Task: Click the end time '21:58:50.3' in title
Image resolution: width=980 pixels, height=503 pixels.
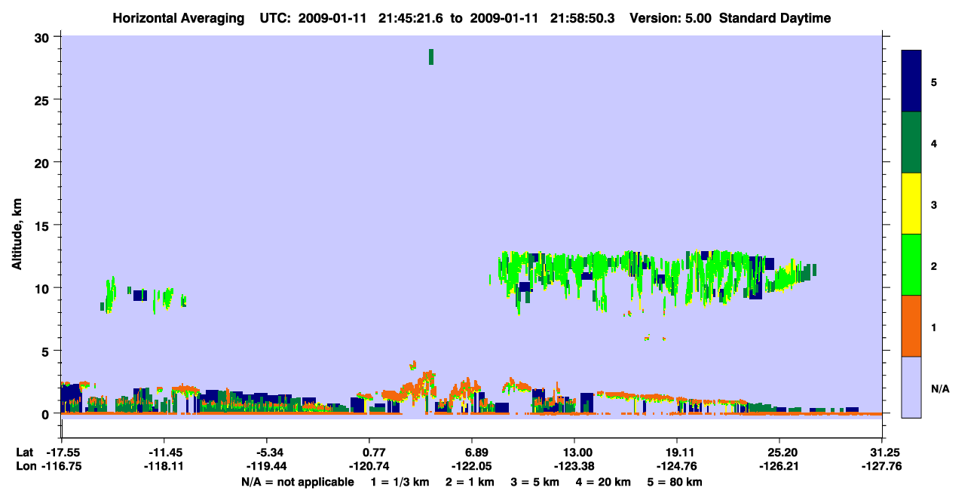Action: (584, 18)
